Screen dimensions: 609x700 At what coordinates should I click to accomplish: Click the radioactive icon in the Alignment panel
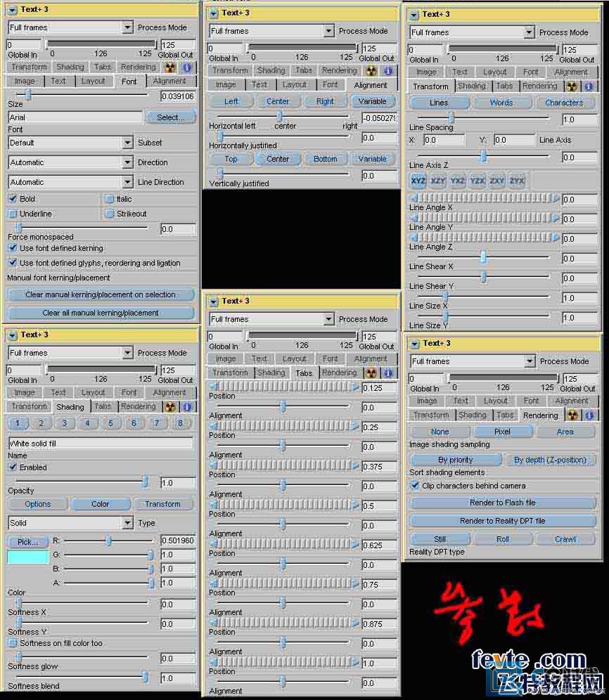[x=371, y=70]
